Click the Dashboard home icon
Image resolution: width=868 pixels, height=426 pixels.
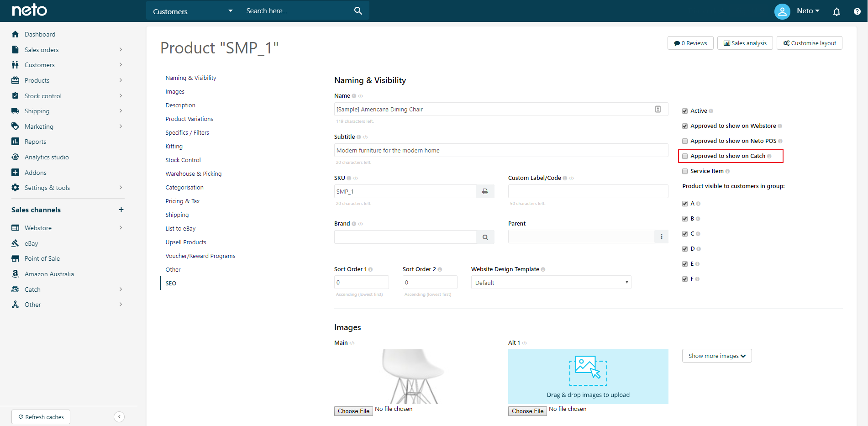tap(16, 34)
